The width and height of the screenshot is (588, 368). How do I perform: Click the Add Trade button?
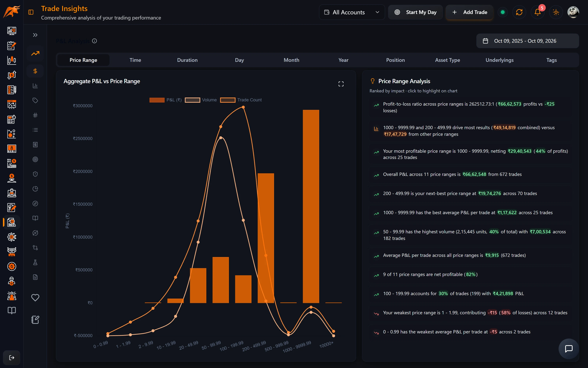click(x=469, y=12)
